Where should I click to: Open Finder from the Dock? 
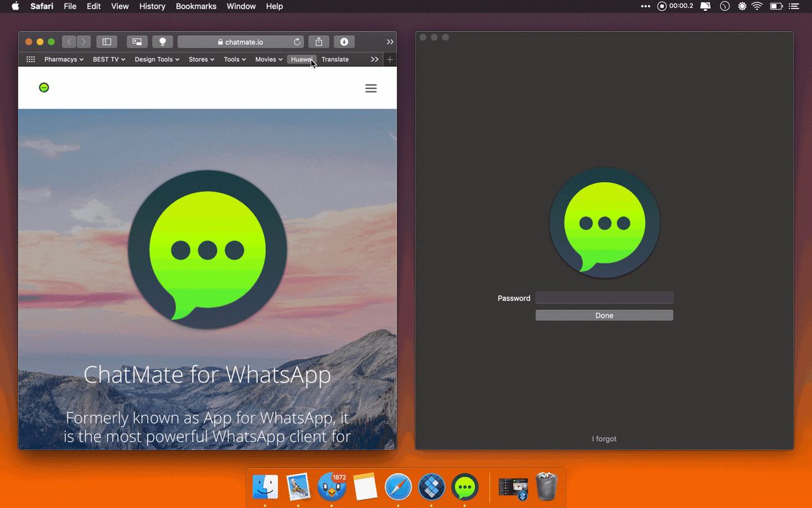265,486
